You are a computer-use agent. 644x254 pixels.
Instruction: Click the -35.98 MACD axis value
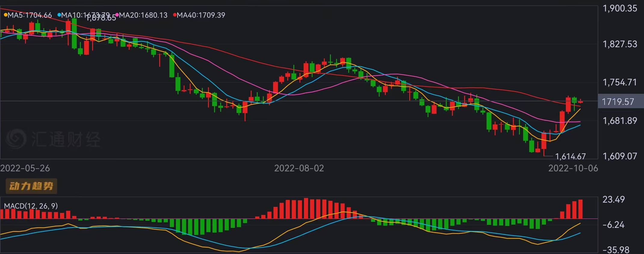click(616, 250)
